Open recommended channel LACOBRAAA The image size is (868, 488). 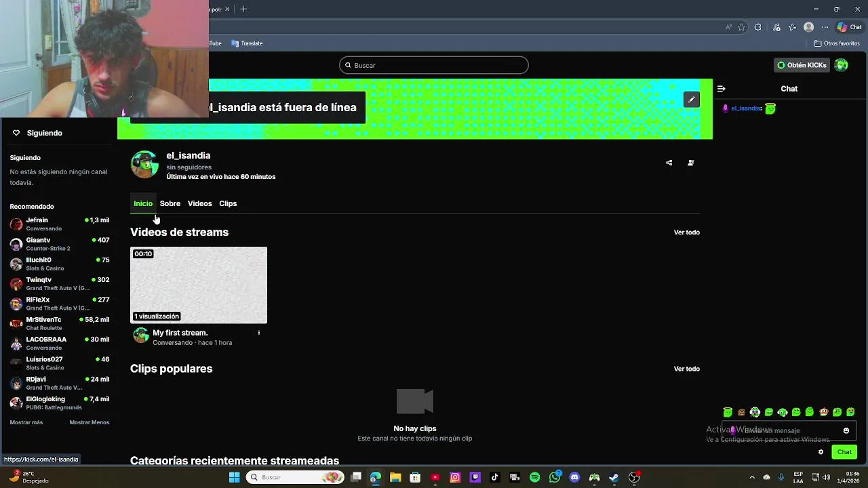[x=60, y=344]
